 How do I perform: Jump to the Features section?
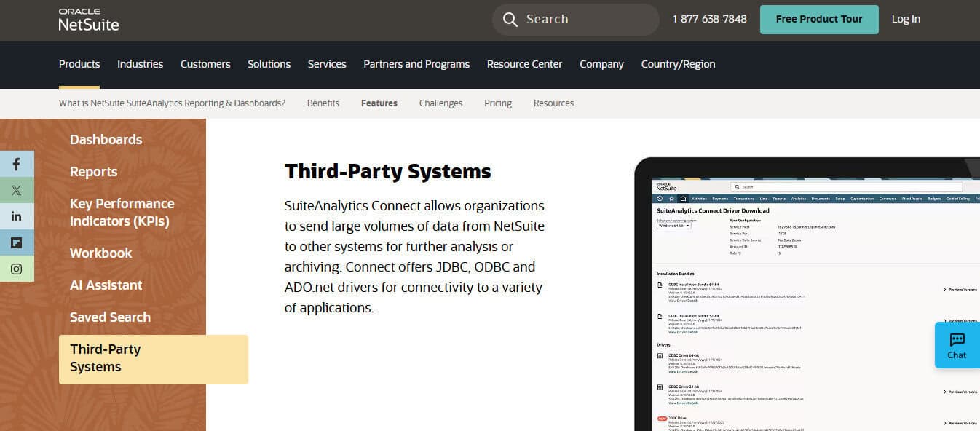(379, 103)
